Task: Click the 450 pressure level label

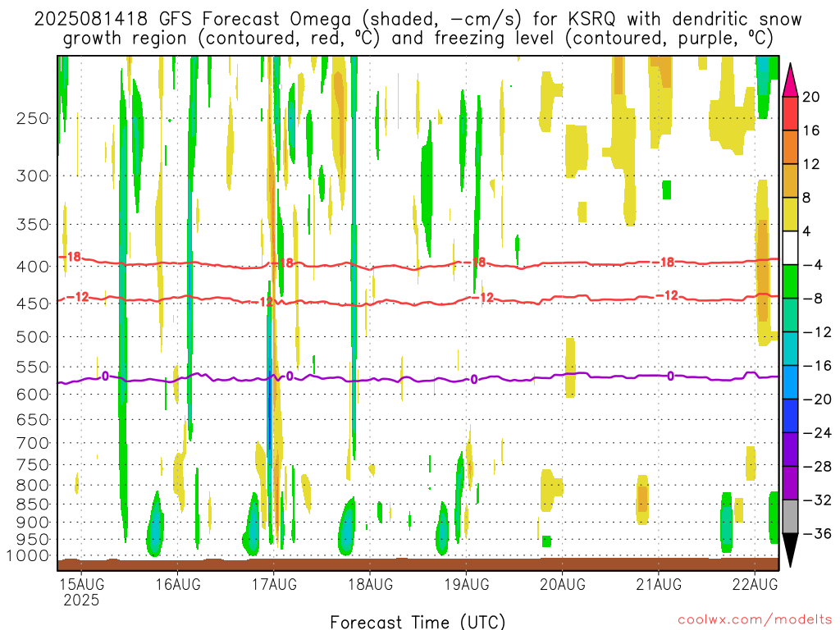Action: (x=33, y=304)
